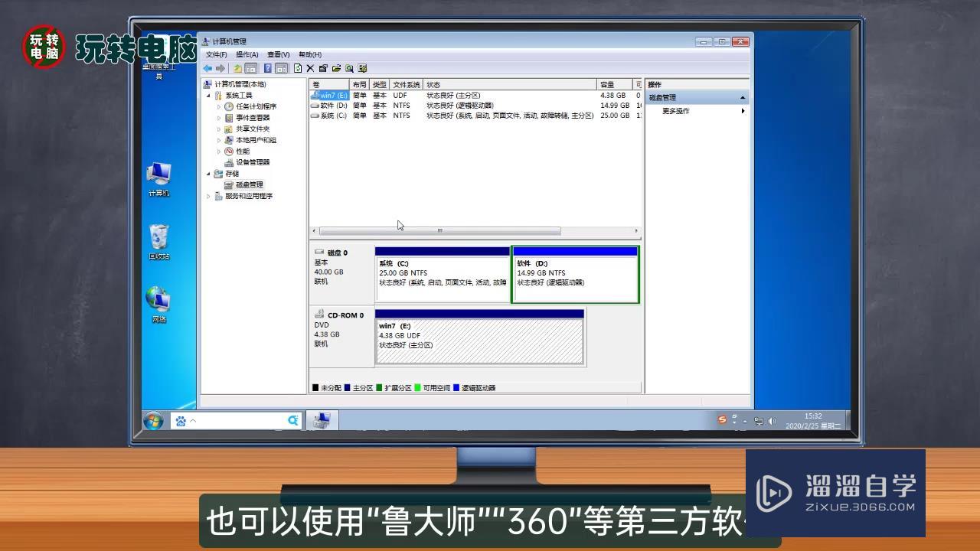Screen dimensions: 980x551
Task: Click 更多操作 in the Actions pane
Action: click(675, 111)
